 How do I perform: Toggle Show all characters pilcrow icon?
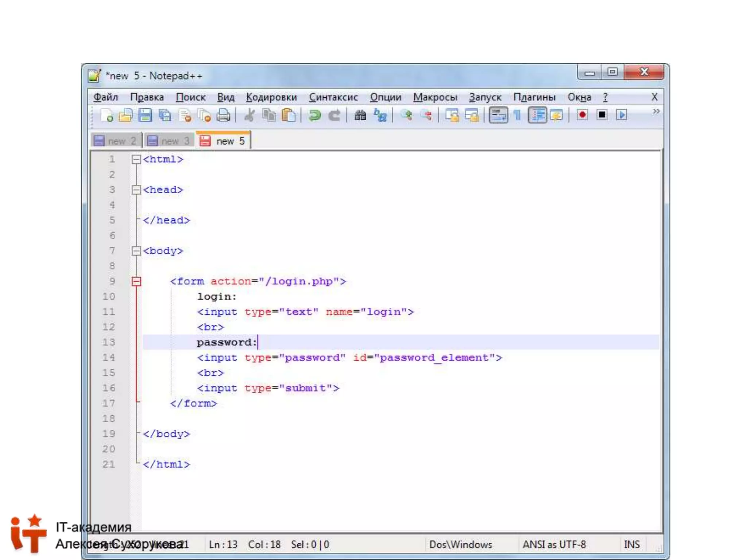[517, 115]
